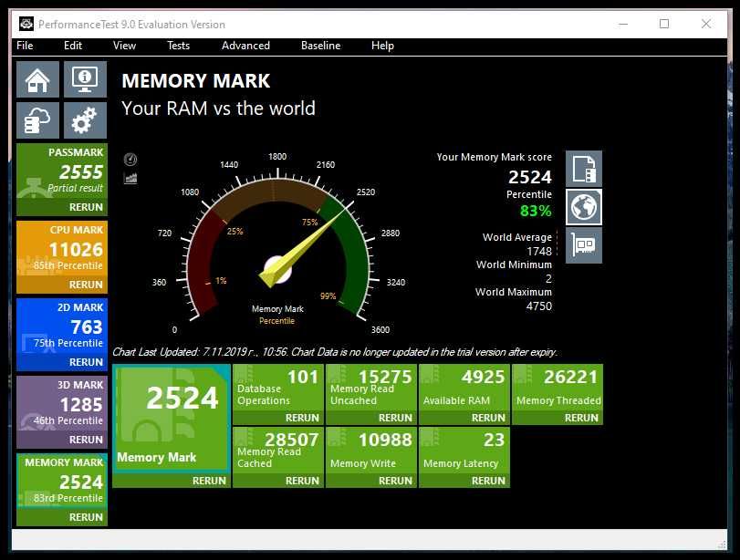This screenshot has height=560, width=740.
Task: Rerun the Database Operations test
Action: [302, 418]
